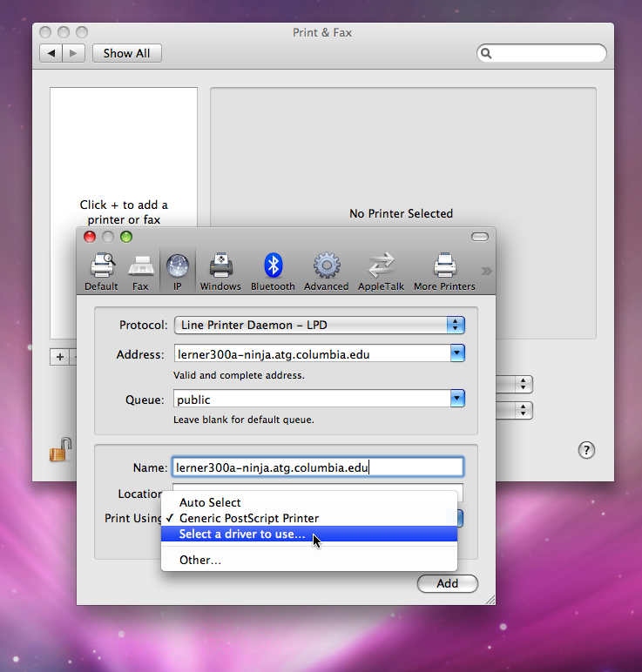Click the Add button
Viewport: 642px width, 672px height.
tap(447, 584)
